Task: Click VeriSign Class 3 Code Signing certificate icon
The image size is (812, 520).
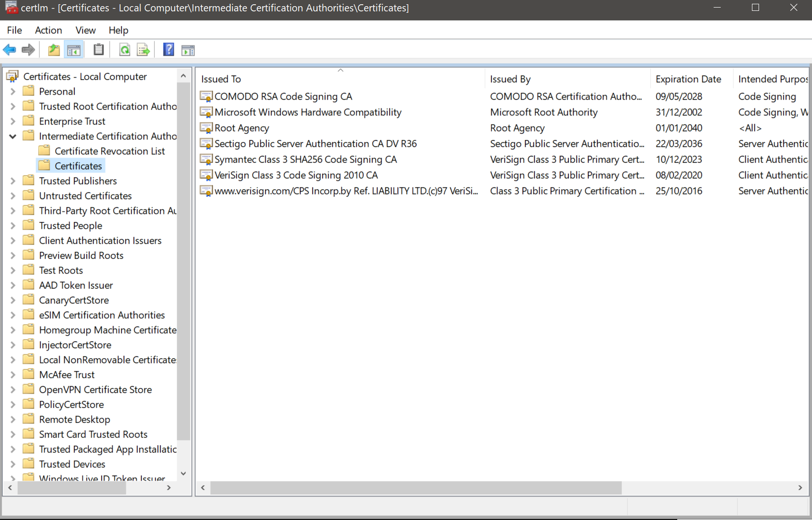Action: tap(206, 175)
